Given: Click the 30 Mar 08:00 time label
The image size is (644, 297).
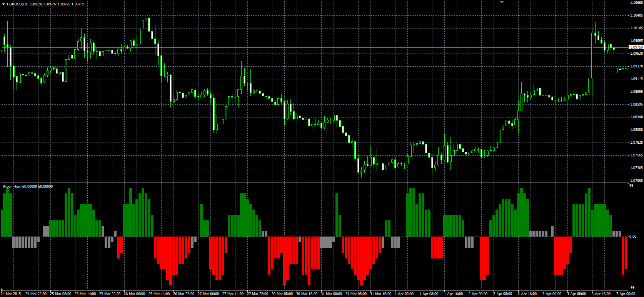Looking at the screenshot, I should 282,294.
